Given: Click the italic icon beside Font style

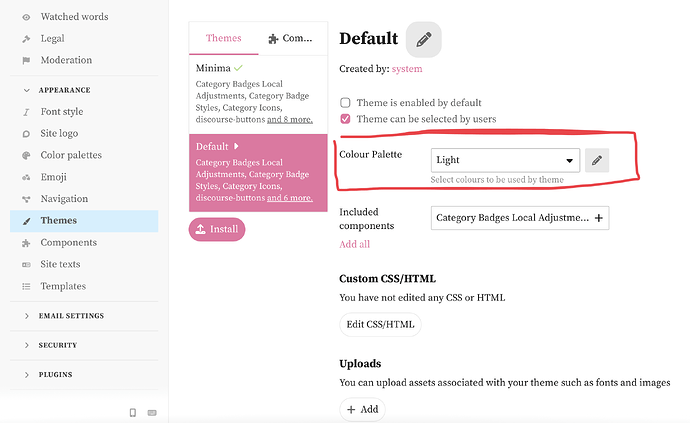Looking at the screenshot, I should click(x=26, y=112).
